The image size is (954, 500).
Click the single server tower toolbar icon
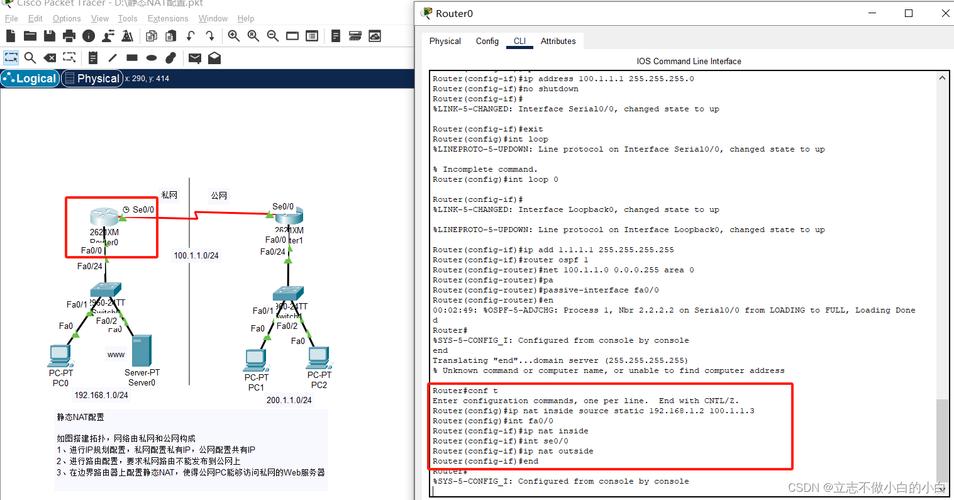(x=336, y=36)
